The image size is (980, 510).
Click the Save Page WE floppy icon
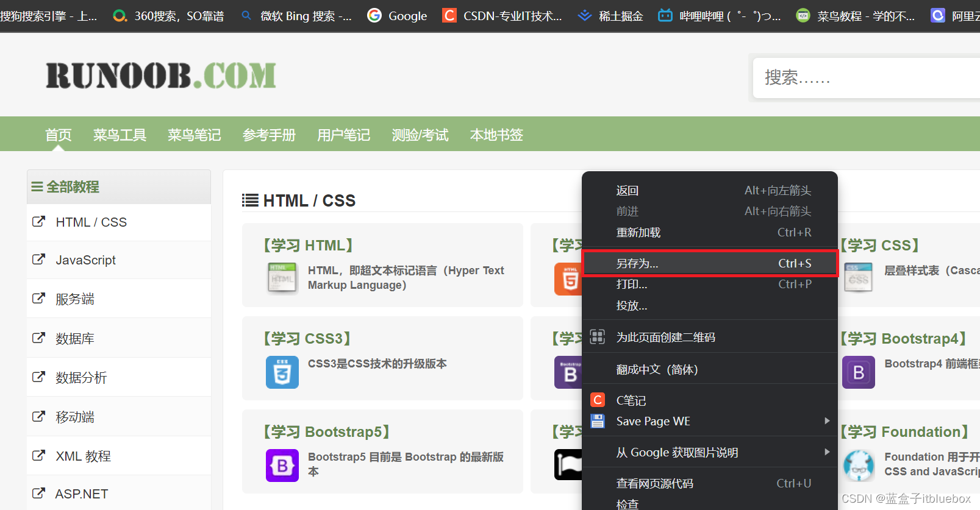[598, 421]
